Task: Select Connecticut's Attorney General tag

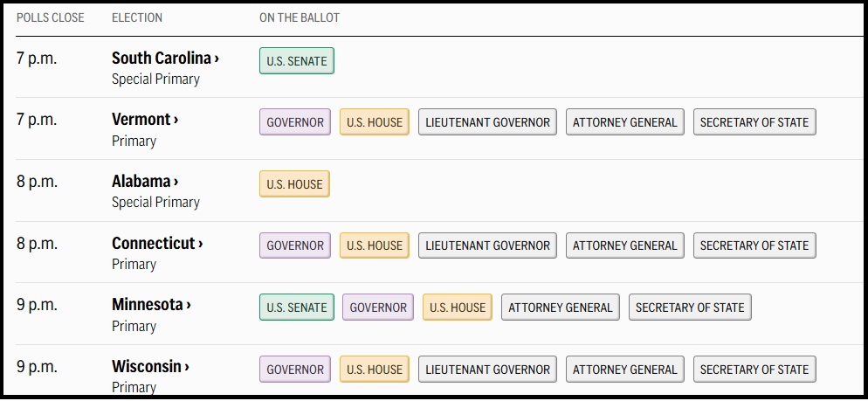Action: tap(625, 245)
